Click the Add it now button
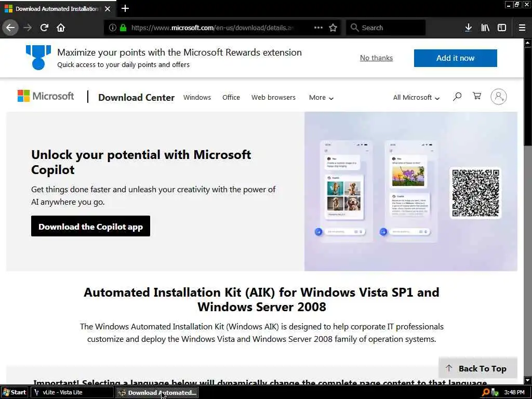This screenshot has width=532, height=399. point(455,58)
